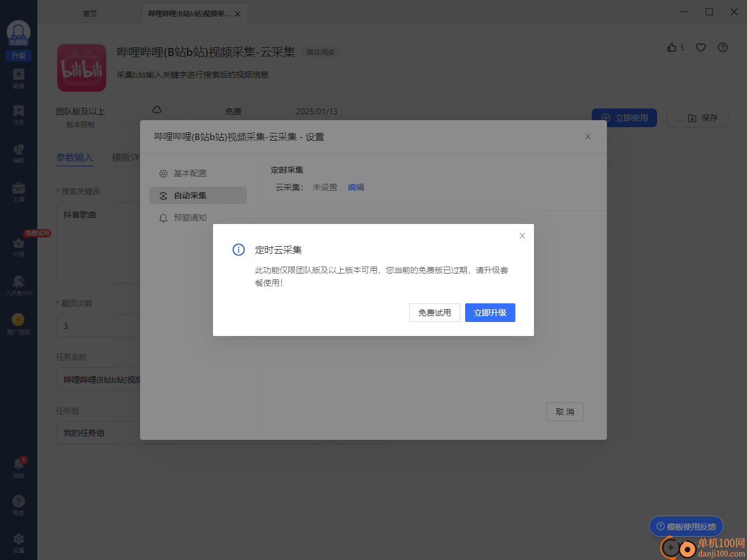Screen dimensions: 747x560
Task: Click the 保存 button
Action: click(x=697, y=118)
